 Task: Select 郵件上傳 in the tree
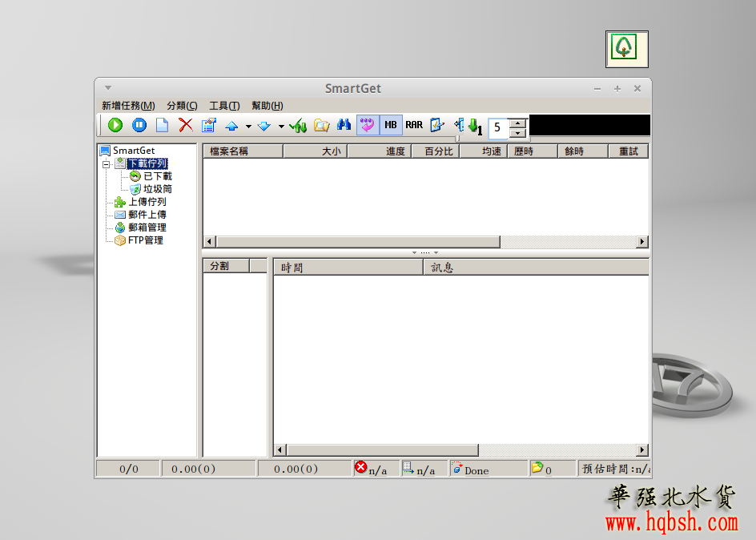(x=147, y=215)
